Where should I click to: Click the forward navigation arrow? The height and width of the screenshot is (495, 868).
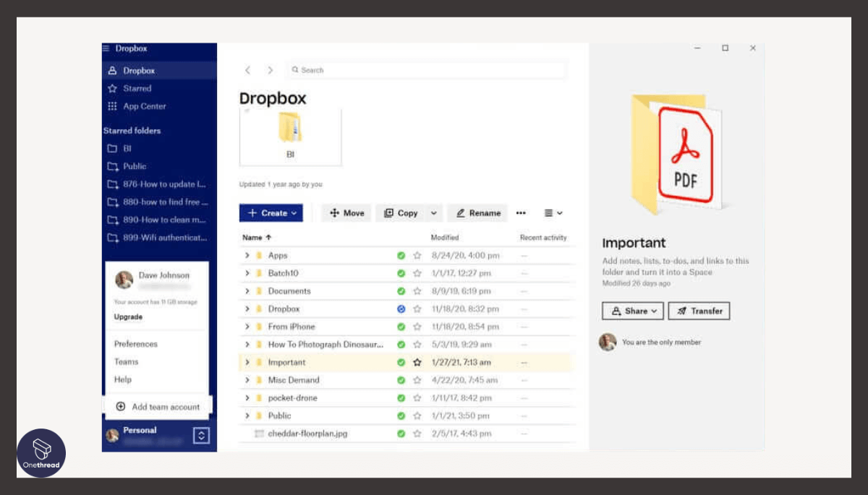270,70
